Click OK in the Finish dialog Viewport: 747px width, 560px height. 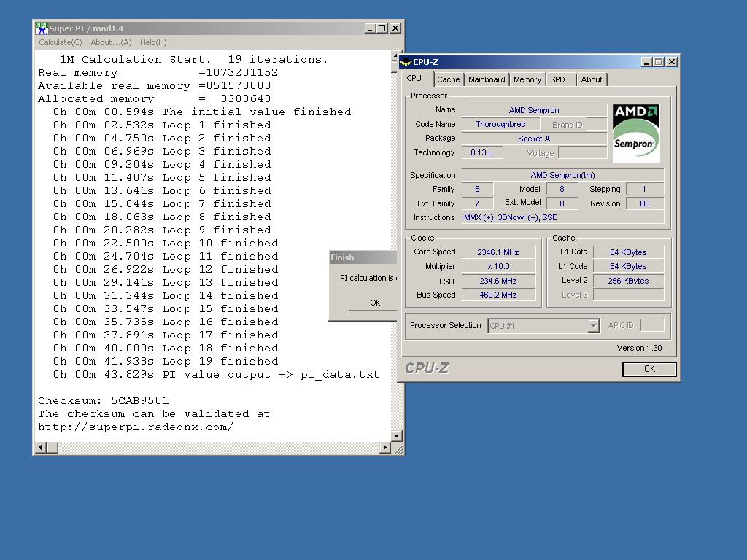pos(373,303)
